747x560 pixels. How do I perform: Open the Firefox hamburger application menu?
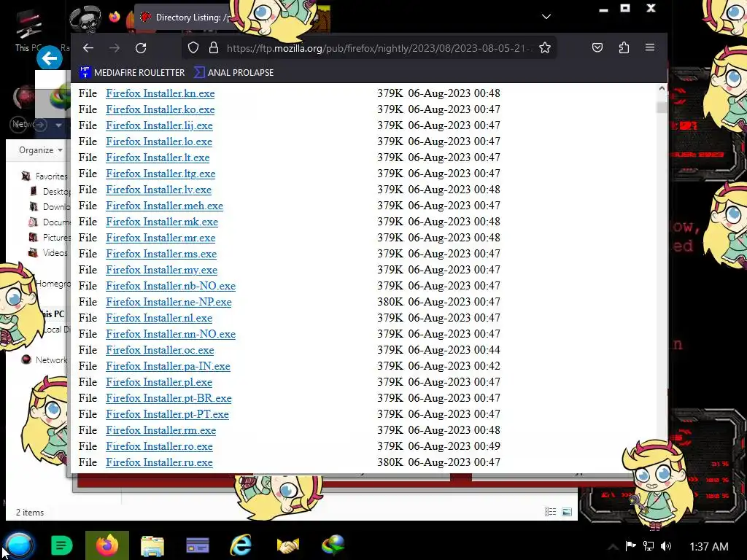click(650, 47)
